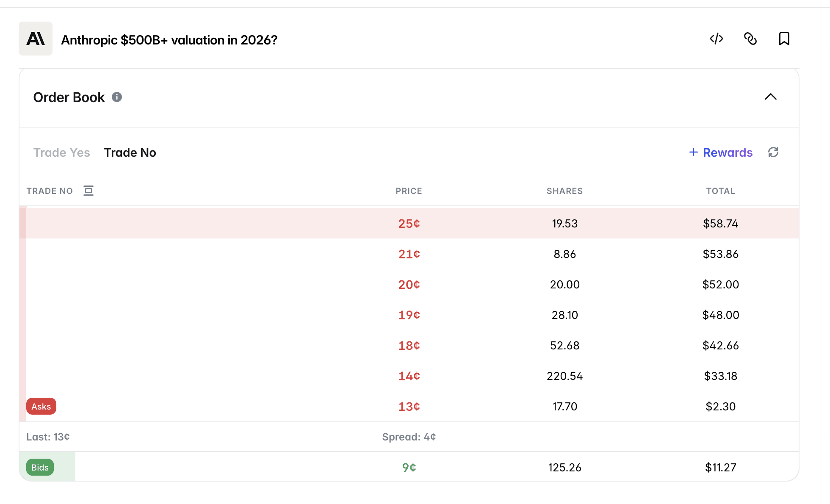Click the Order Book info icon
This screenshot has width=830, height=504.
tap(117, 97)
